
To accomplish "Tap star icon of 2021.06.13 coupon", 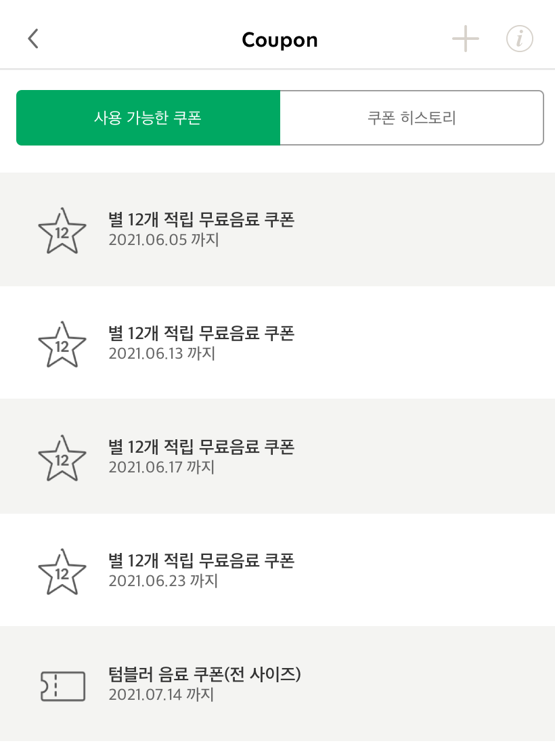I will point(62,344).
